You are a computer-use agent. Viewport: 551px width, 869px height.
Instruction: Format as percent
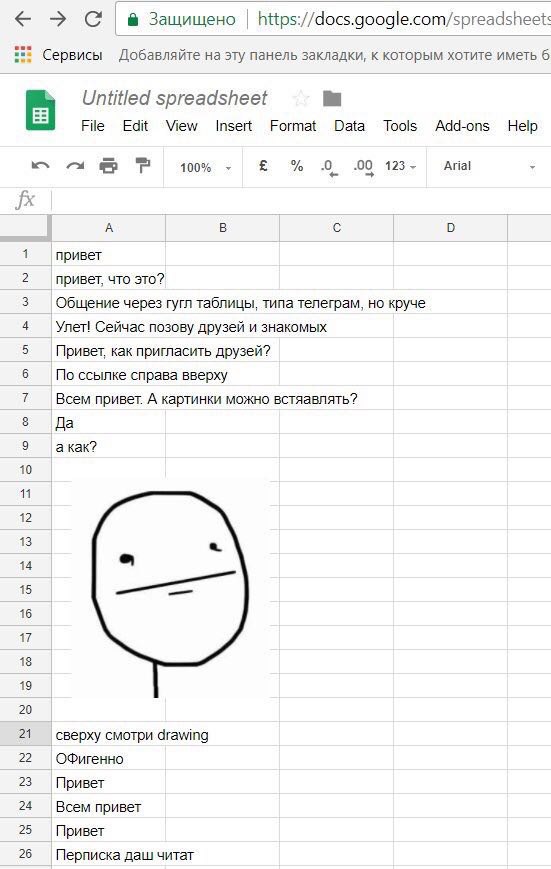[297, 166]
